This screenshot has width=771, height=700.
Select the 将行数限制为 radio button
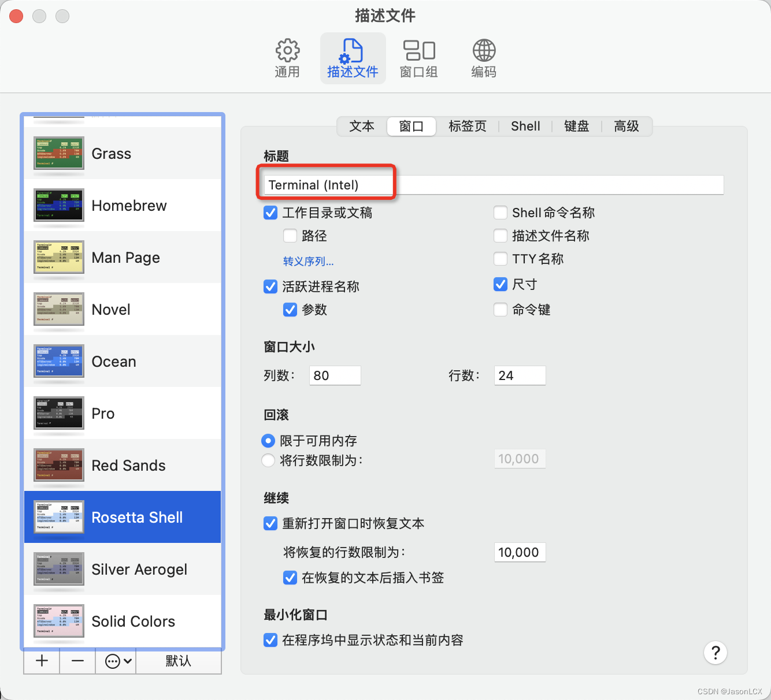(x=268, y=460)
